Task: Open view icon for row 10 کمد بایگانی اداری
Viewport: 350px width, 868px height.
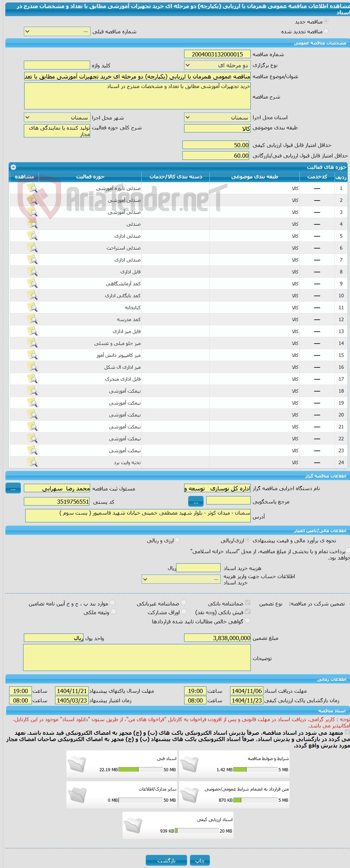Action: tap(32, 296)
